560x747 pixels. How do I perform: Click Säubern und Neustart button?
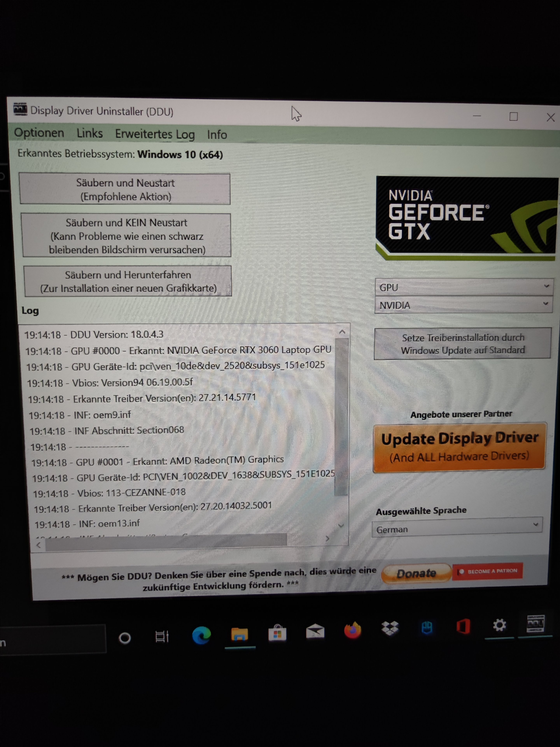pyautogui.click(x=125, y=189)
